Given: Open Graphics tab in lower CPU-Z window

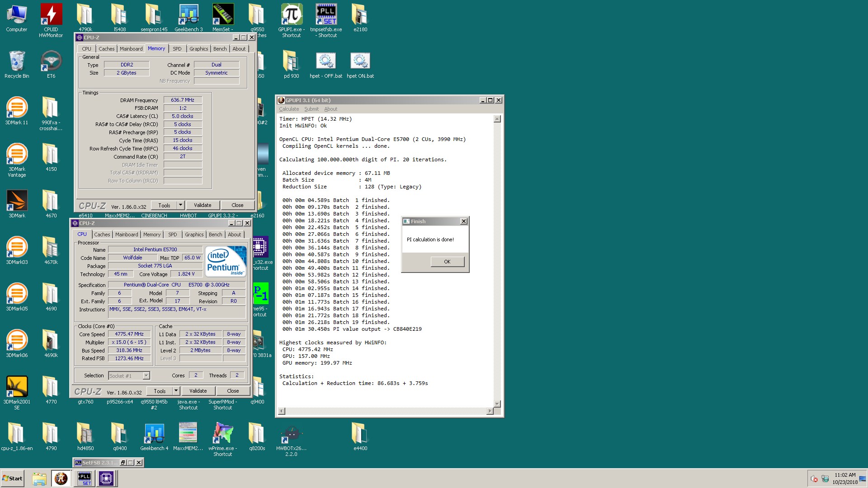Looking at the screenshot, I should point(194,235).
